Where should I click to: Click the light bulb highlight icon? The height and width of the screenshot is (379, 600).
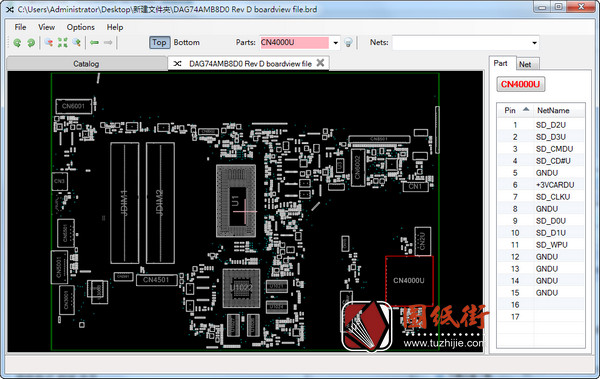[x=348, y=42]
